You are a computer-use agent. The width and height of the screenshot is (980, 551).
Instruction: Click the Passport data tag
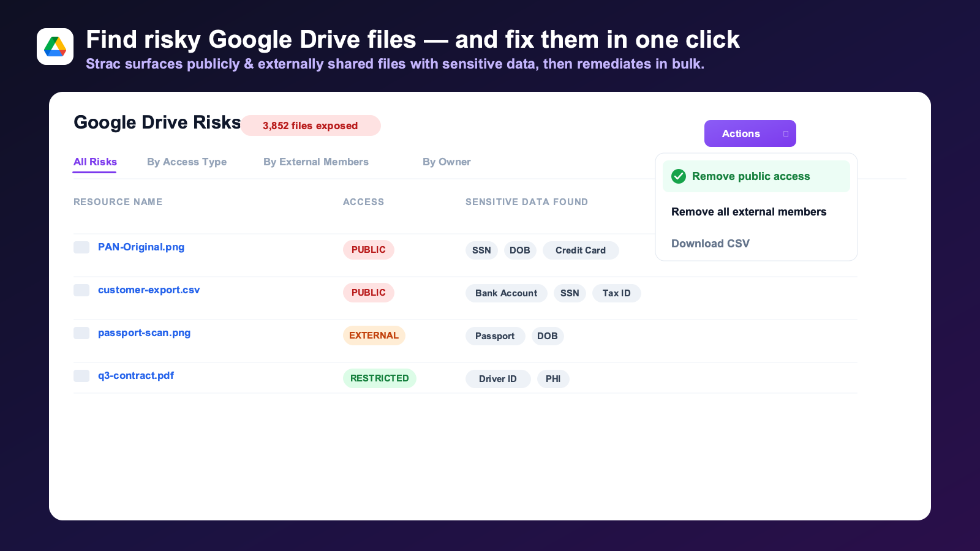point(495,336)
